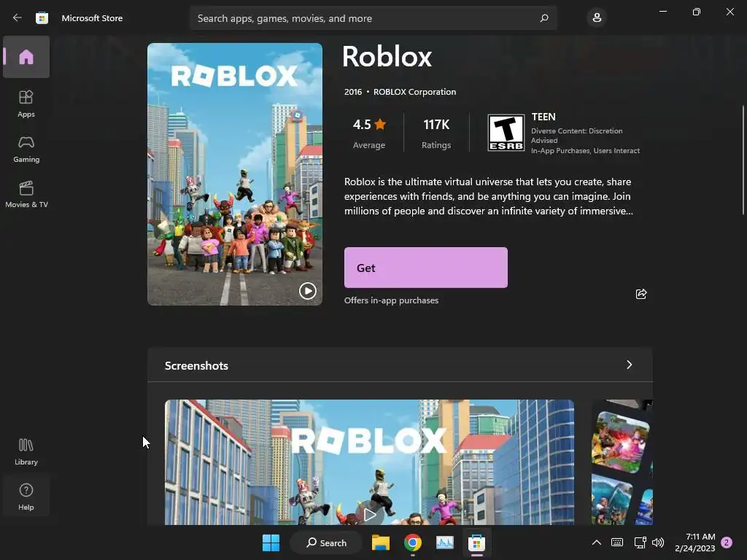Open the user account profile icon
747x560 pixels.
(597, 18)
